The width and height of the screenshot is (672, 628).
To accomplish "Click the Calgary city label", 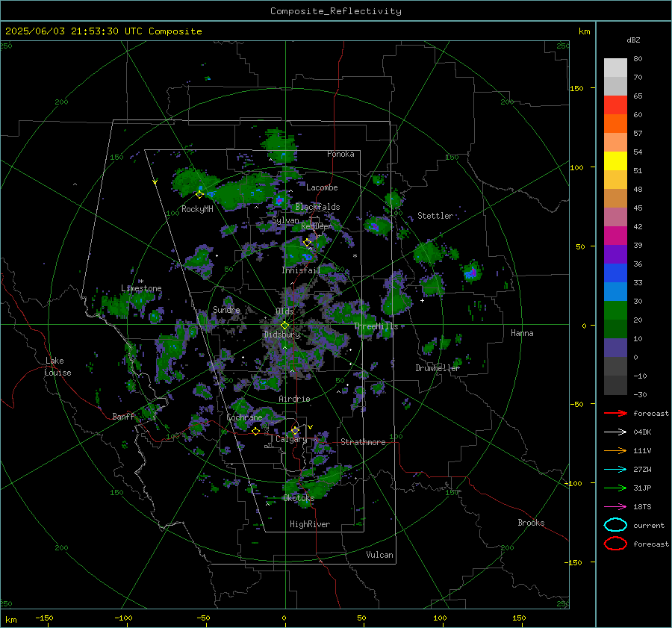I will coord(291,439).
